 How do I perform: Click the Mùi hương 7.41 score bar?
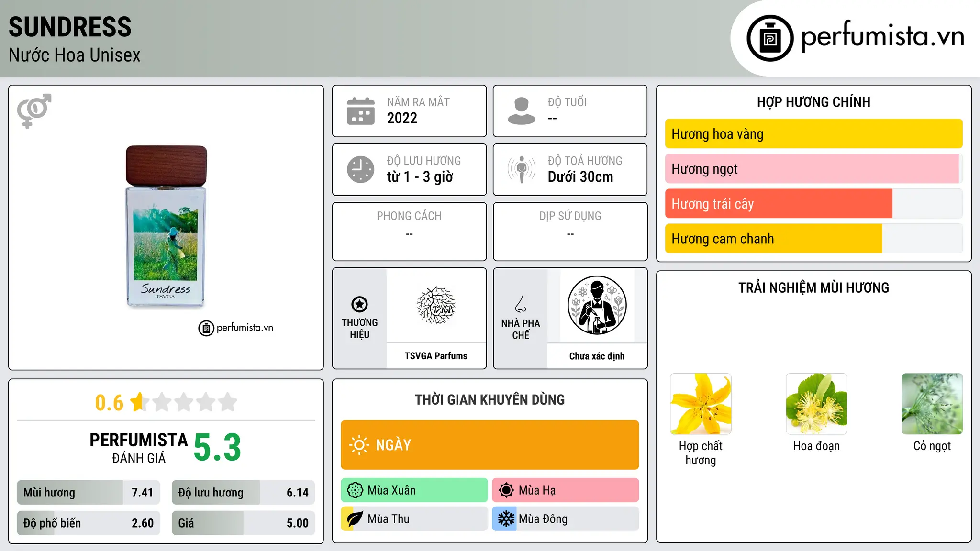click(x=89, y=493)
